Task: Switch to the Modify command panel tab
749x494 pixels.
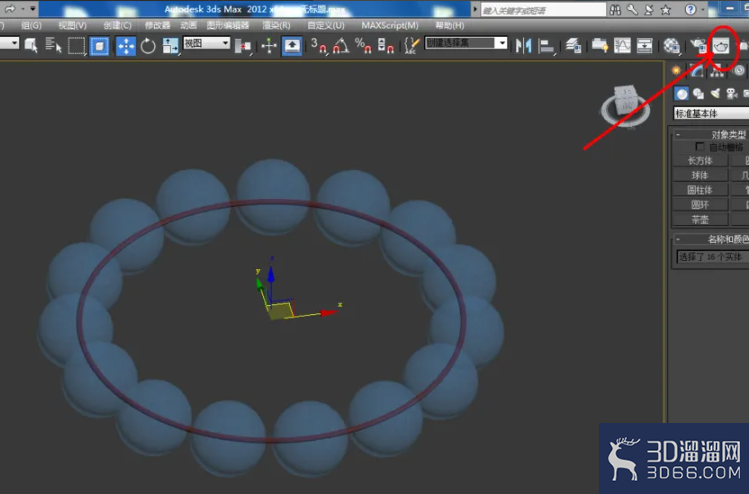Action: 696,71
